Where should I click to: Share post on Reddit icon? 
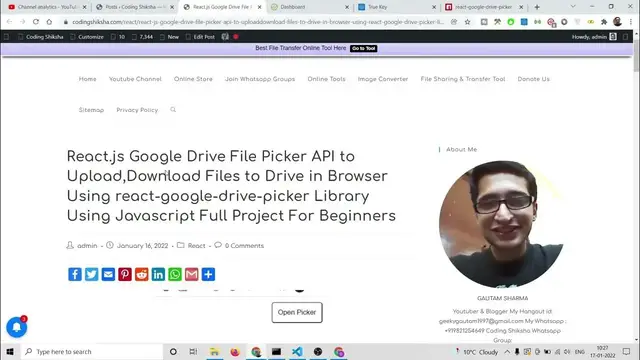click(142, 274)
